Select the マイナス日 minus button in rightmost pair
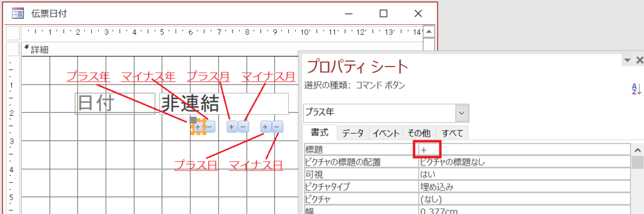Image resolution: width=644 pixels, height=214 pixels. (277, 127)
